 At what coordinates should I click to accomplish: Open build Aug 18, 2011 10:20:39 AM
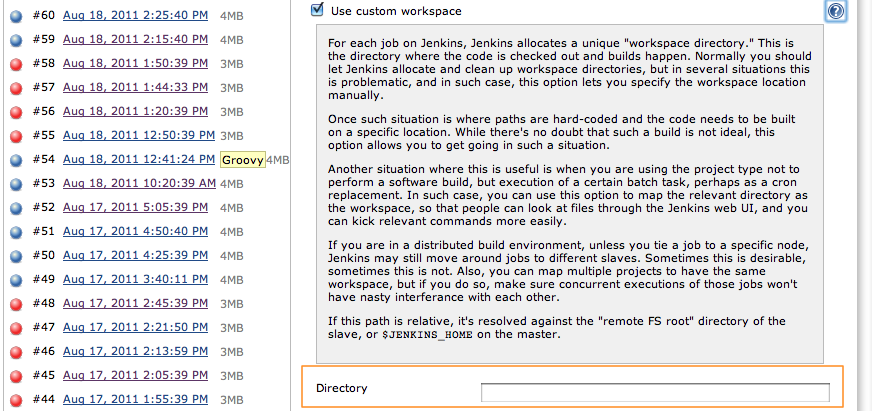(x=140, y=184)
